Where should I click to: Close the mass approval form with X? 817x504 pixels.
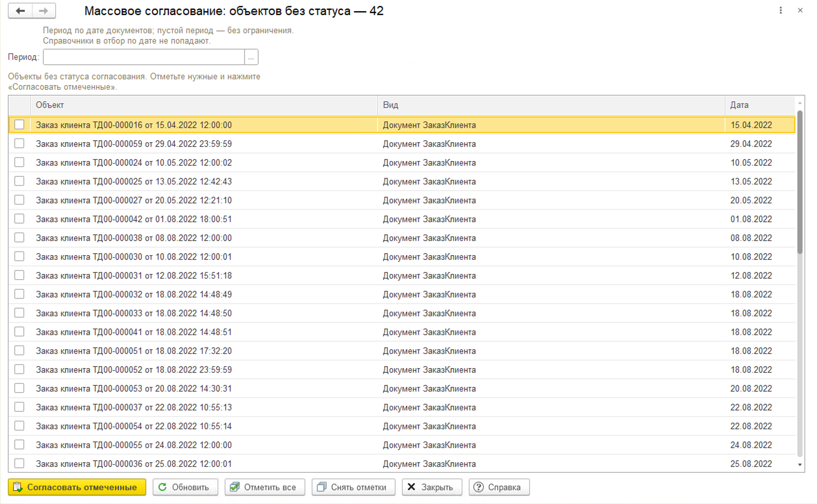[x=800, y=10]
